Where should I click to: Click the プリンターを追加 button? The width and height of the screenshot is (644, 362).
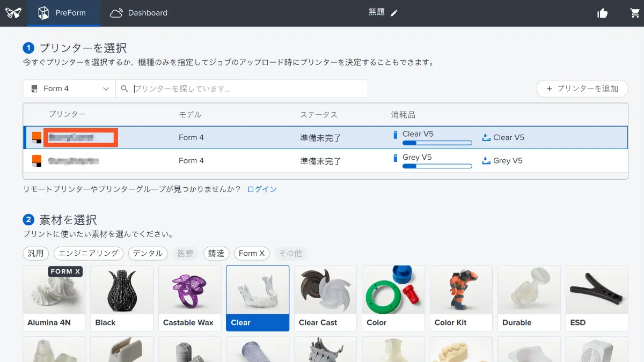point(582,89)
